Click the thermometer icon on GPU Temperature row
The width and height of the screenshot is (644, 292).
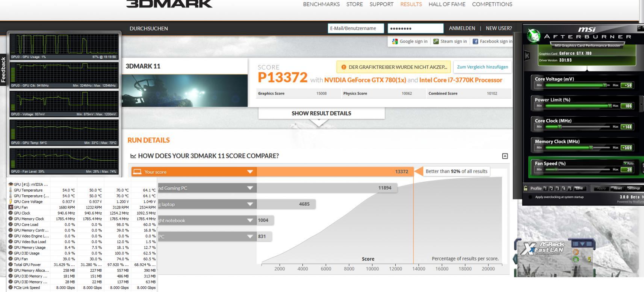[x=11, y=190]
